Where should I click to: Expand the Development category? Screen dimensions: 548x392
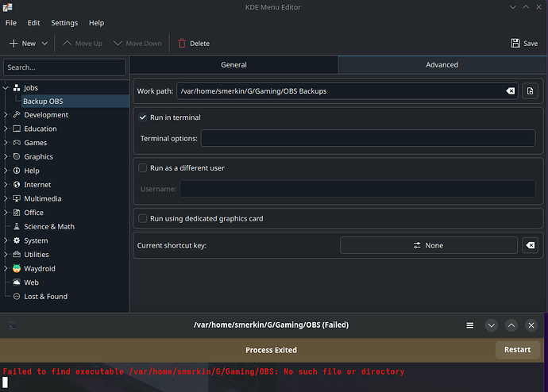click(6, 115)
